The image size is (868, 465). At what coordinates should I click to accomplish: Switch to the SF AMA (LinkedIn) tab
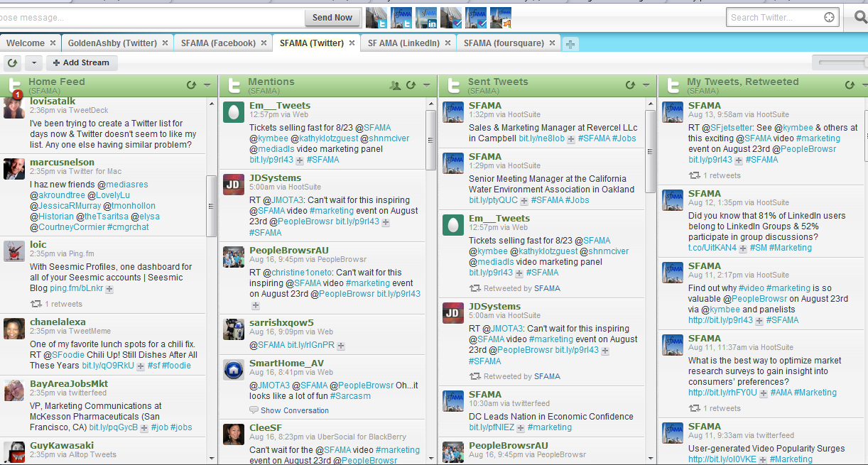click(x=403, y=43)
